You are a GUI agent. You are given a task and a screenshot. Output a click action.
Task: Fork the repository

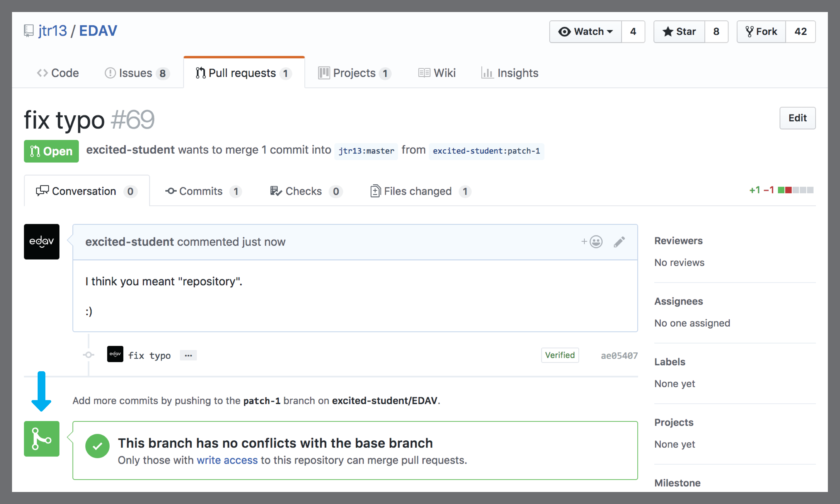(761, 32)
